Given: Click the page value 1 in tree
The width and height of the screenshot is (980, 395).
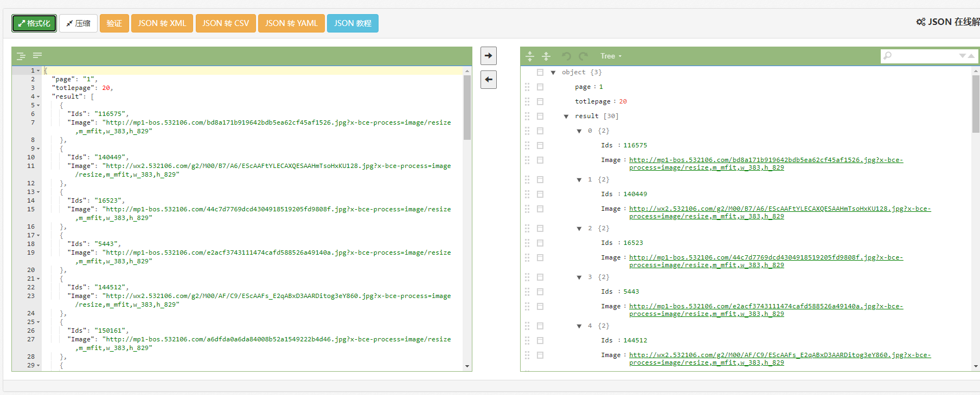Looking at the screenshot, I should pos(601,87).
